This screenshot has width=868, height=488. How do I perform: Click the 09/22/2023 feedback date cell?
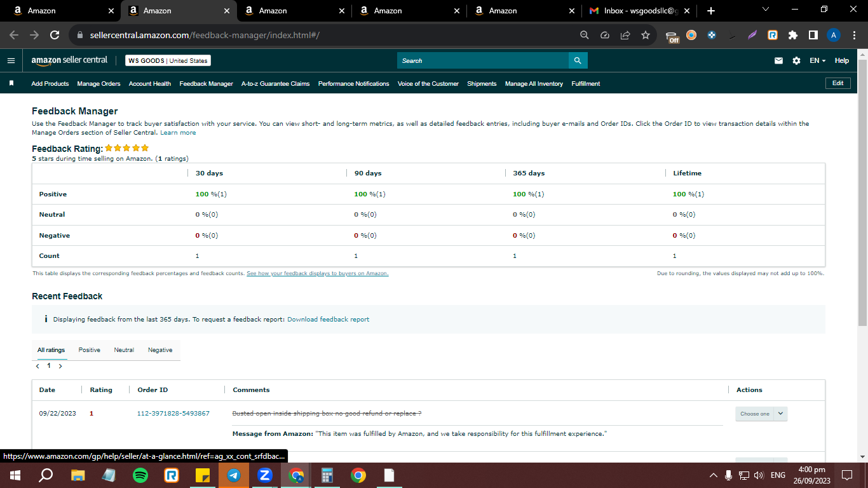click(x=58, y=414)
